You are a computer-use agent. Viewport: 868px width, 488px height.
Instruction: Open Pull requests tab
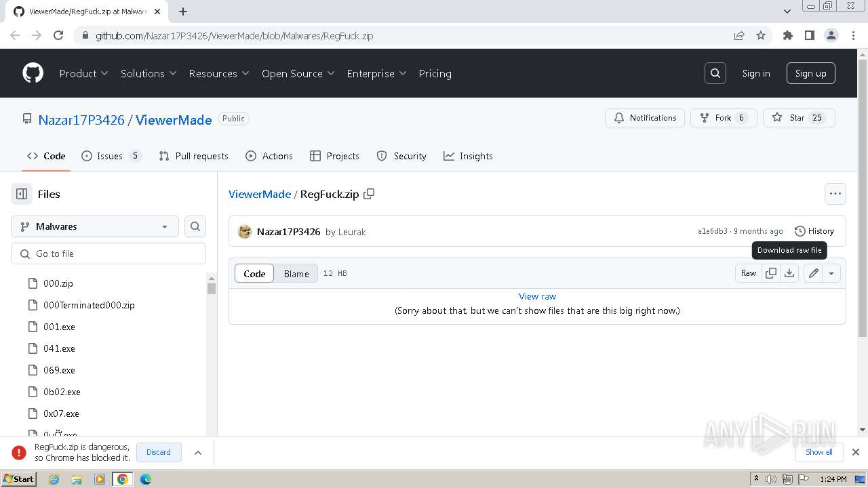point(193,156)
